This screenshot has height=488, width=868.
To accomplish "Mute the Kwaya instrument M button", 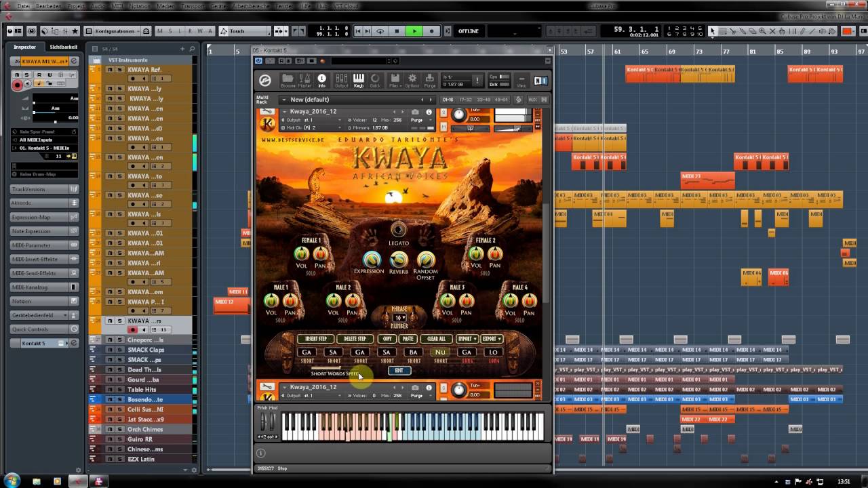I will (443, 126).
